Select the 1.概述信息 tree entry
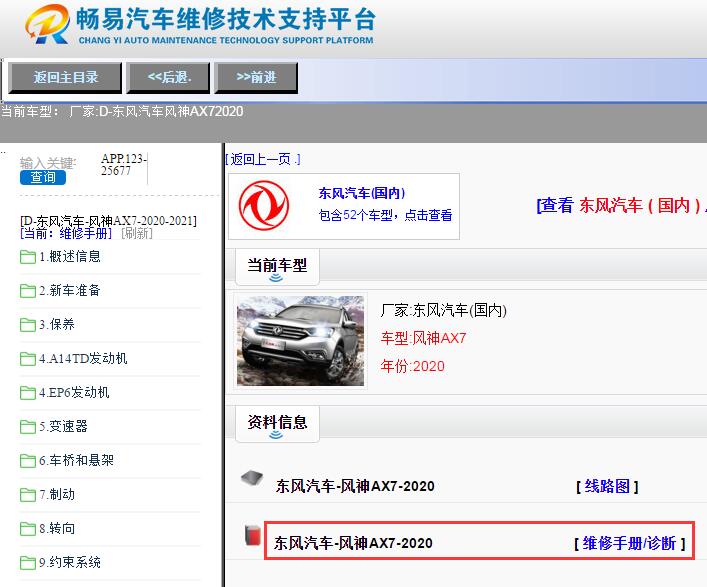 coord(70,257)
